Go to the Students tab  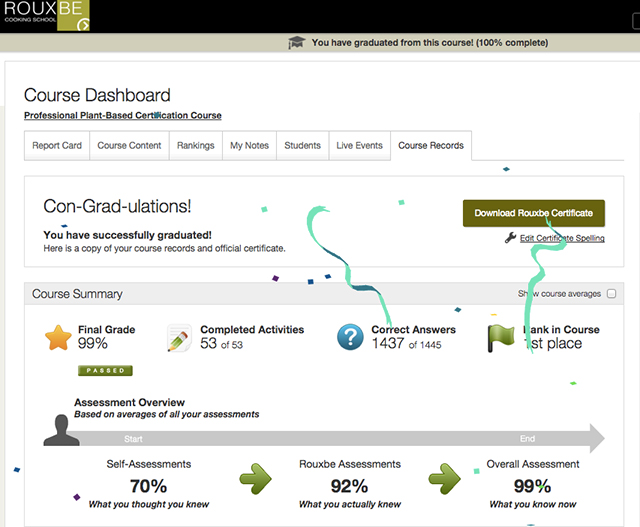(302, 145)
